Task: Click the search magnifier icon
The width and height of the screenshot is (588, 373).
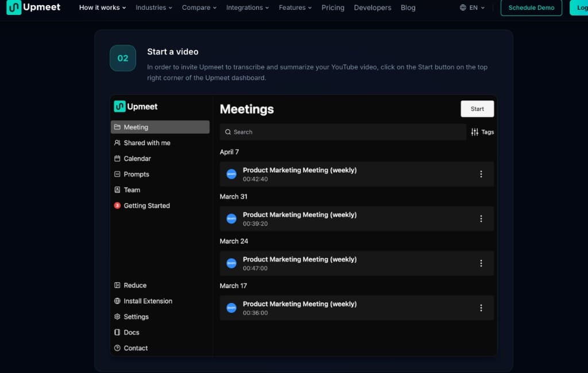Action: click(x=229, y=131)
